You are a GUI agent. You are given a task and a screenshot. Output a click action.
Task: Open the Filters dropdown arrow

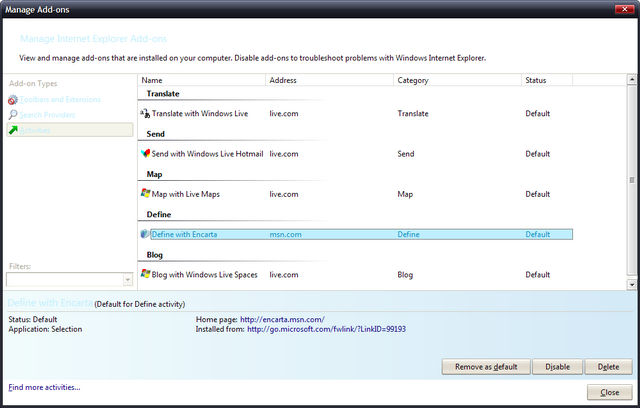click(128, 279)
